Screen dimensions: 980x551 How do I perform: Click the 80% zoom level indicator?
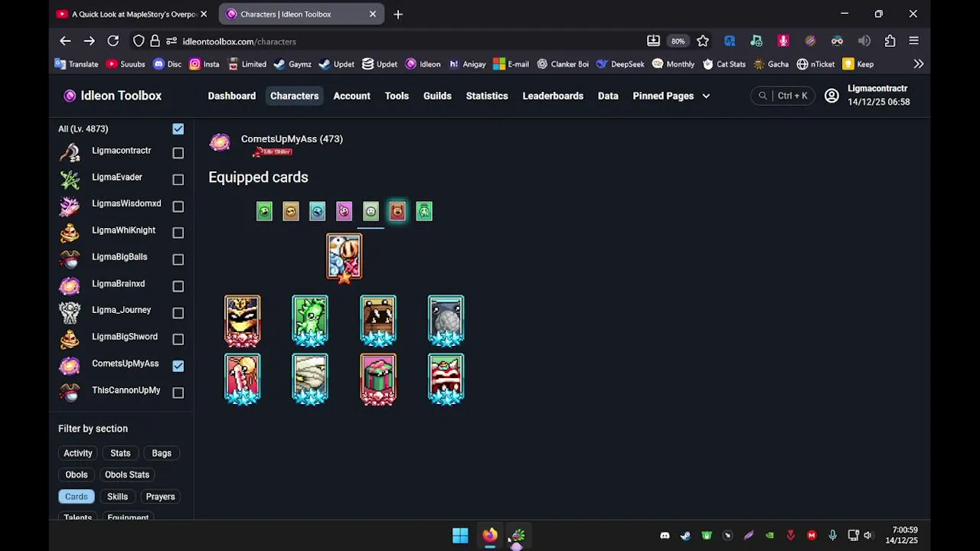click(x=678, y=41)
